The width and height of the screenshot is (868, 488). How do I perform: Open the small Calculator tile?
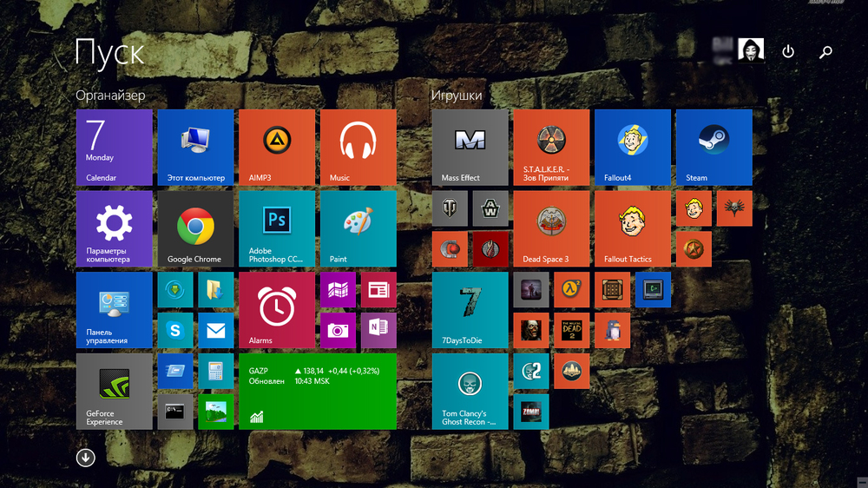click(x=215, y=372)
